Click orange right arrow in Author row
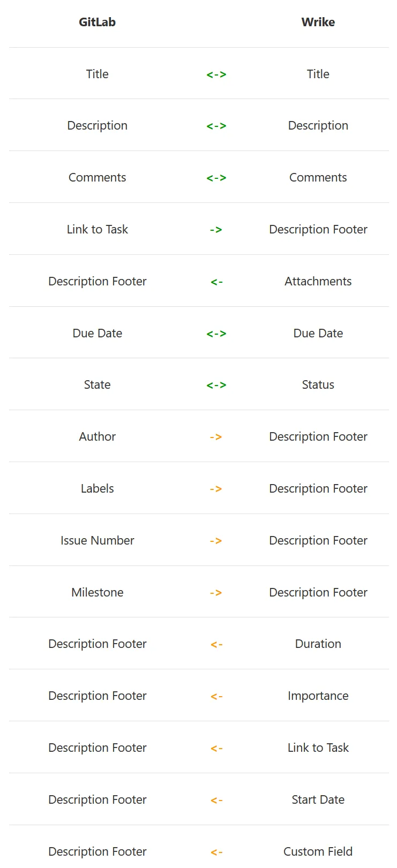 (216, 437)
